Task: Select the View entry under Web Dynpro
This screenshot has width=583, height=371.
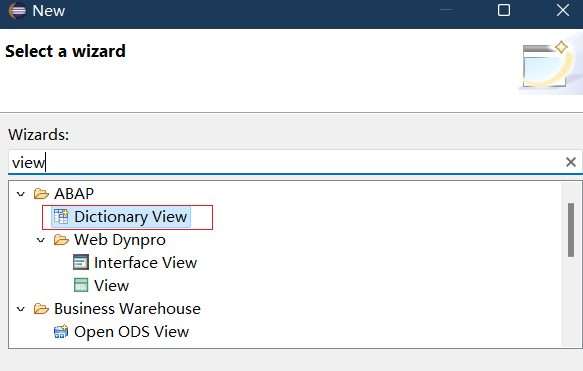Action: point(112,286)
